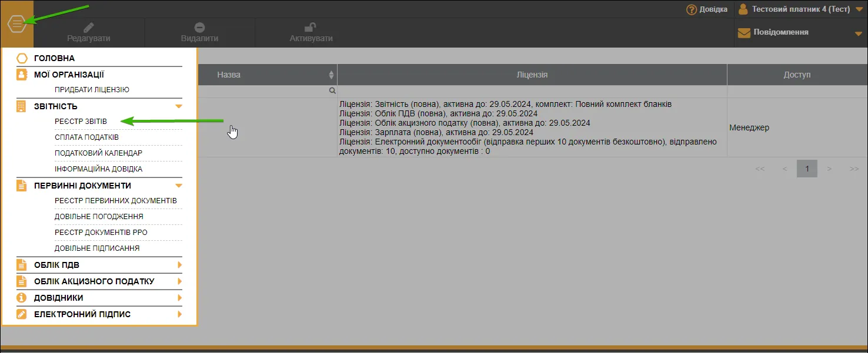Collapse the ЗВІТНІСТЬ section arrow
Screen dimensions: 868x353
[x=179, y=106]
